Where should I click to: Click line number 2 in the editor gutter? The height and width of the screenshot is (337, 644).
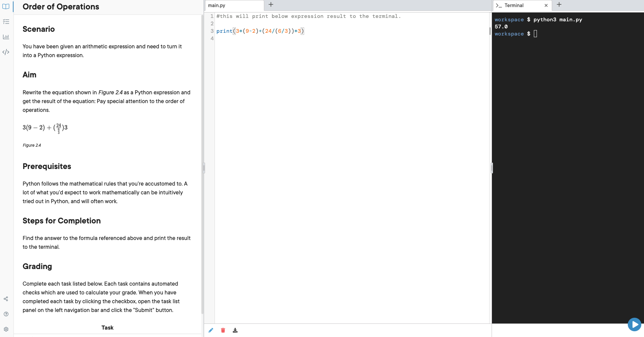click(212, 24)
